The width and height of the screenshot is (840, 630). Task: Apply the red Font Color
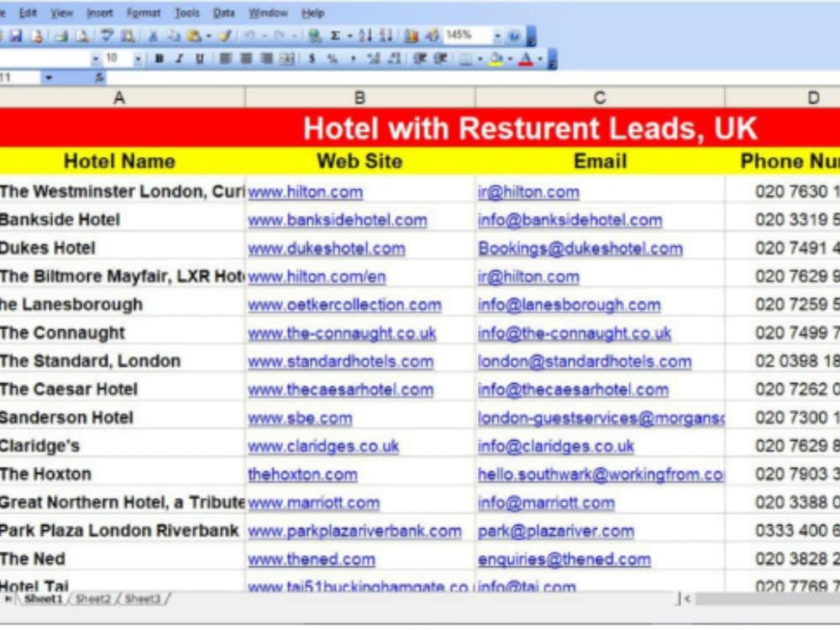coord(526,59)
